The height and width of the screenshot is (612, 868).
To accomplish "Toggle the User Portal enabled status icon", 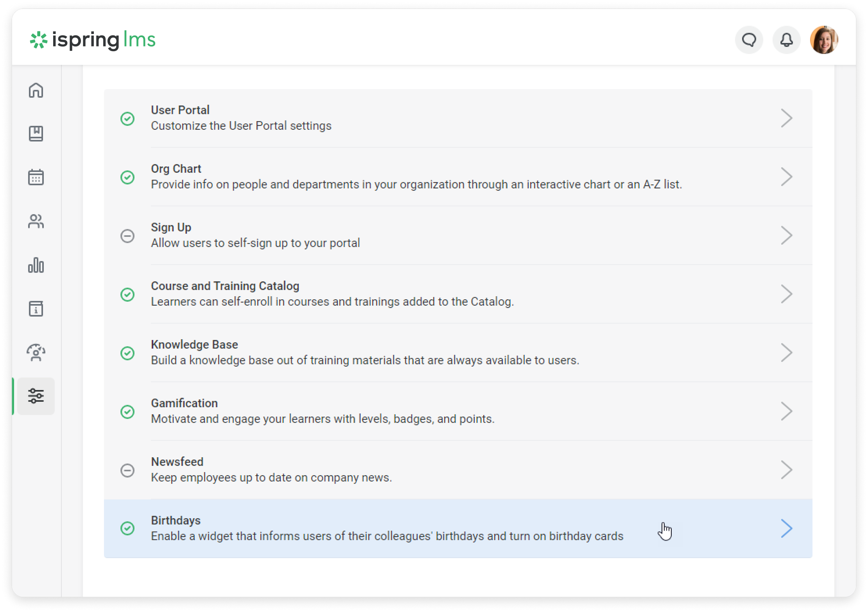I will click(127, 118).
